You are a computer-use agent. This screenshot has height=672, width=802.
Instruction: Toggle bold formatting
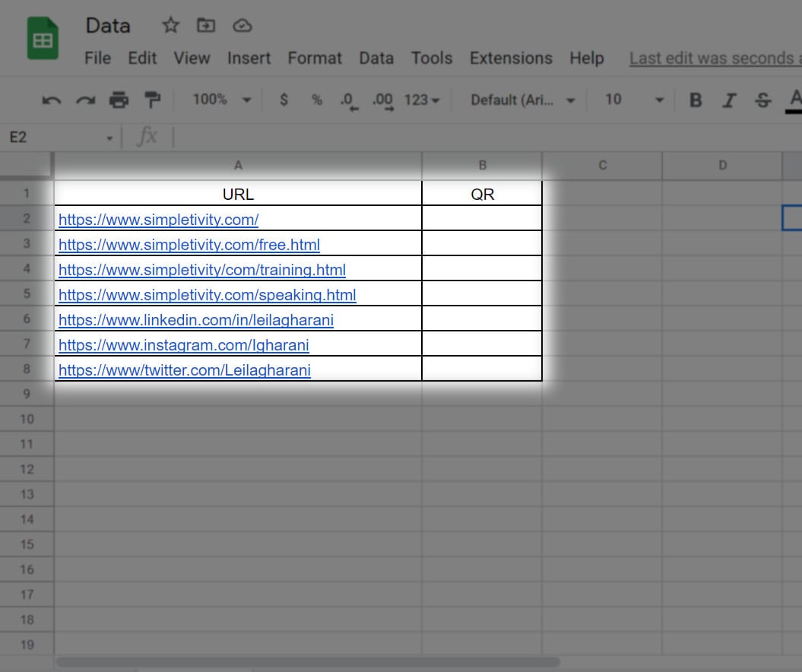coord(695,100)
